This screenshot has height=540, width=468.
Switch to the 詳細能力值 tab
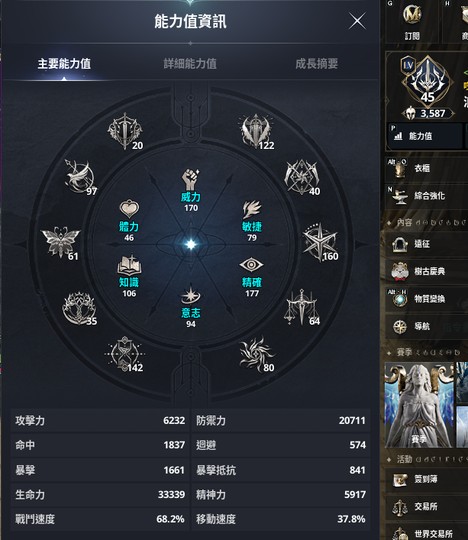(190, 64)
